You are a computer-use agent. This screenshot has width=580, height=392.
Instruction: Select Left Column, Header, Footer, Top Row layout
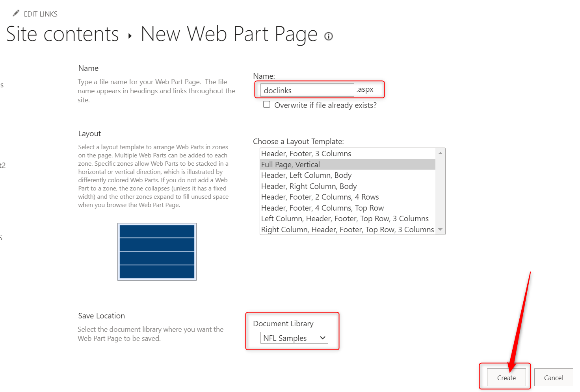(x=348, y=218)
